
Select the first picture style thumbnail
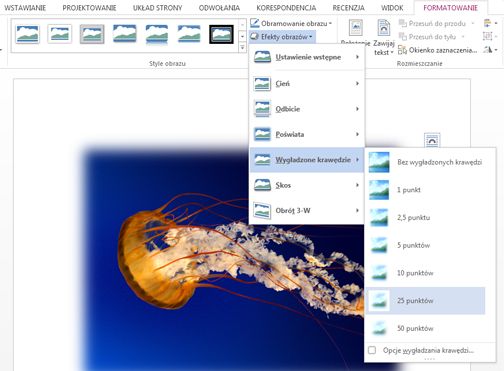tap(27, 34)
